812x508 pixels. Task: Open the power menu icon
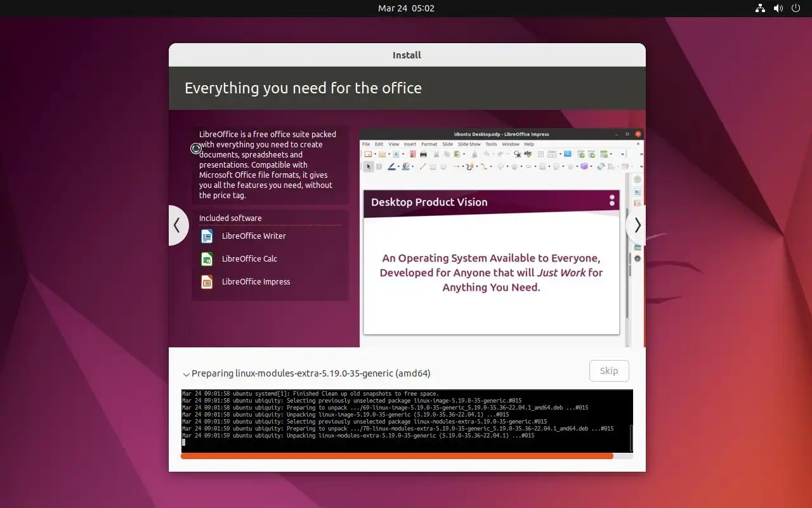tap(796, 8)
